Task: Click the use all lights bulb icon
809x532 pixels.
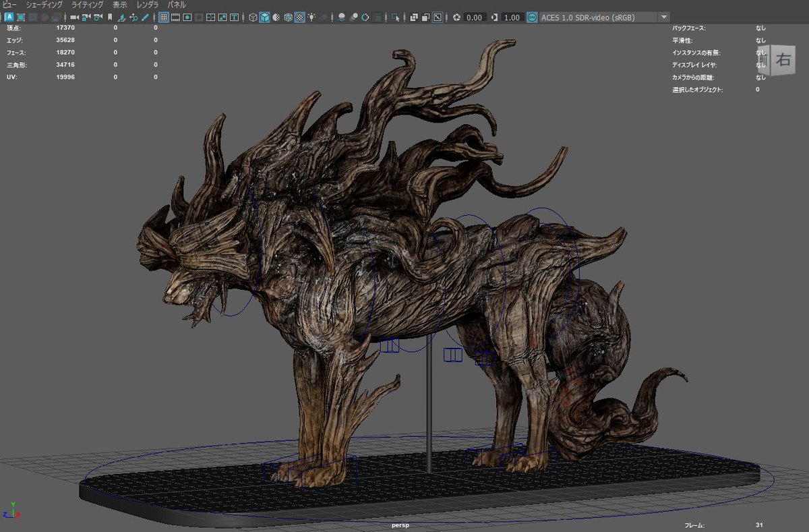Action: click(x=311, y=17)
